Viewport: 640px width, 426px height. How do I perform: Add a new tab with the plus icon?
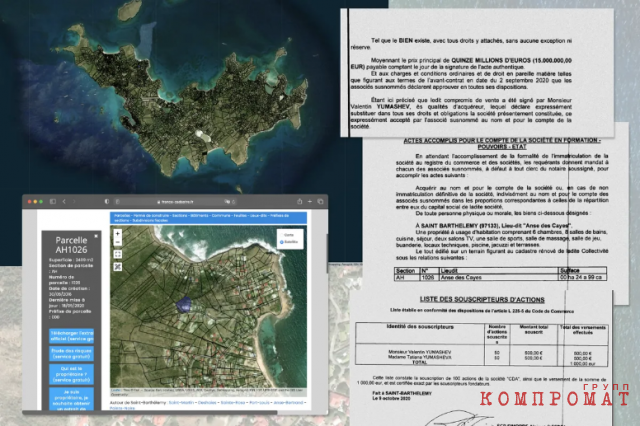[x=310, y=202]
